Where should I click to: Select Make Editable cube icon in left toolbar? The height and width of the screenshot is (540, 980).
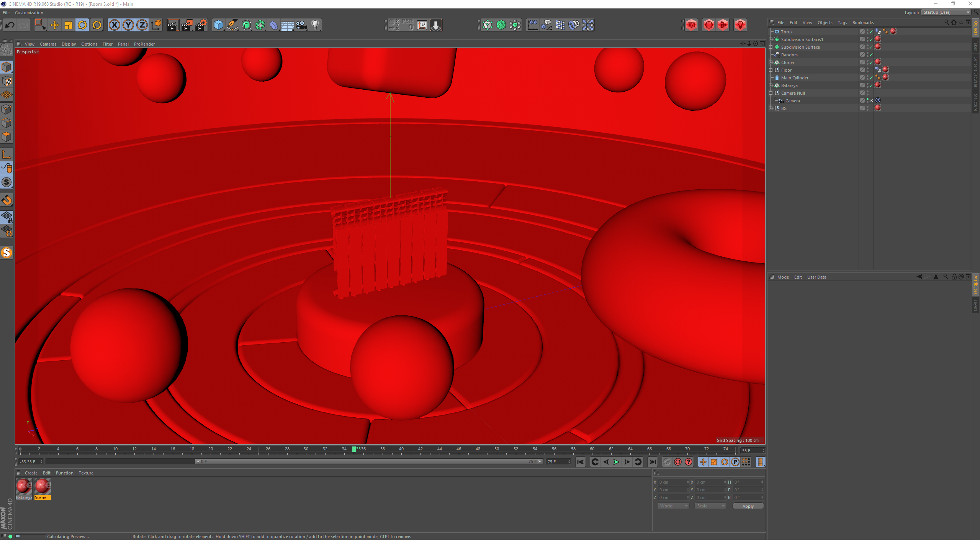click(x=7, y=67)
